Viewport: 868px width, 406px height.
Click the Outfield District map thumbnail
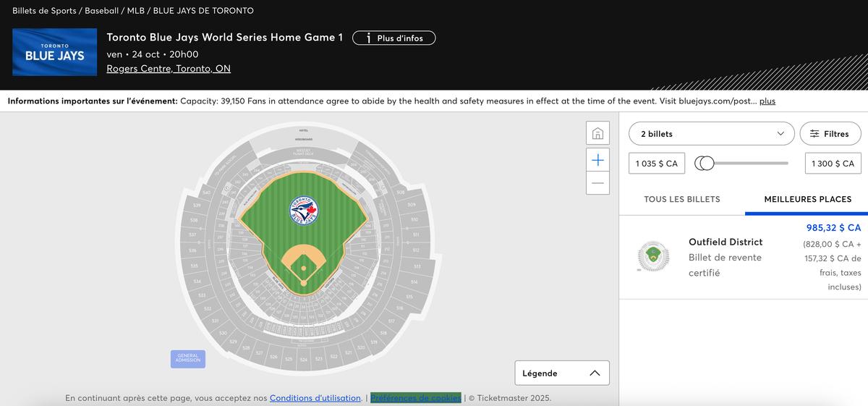(653, 256)
